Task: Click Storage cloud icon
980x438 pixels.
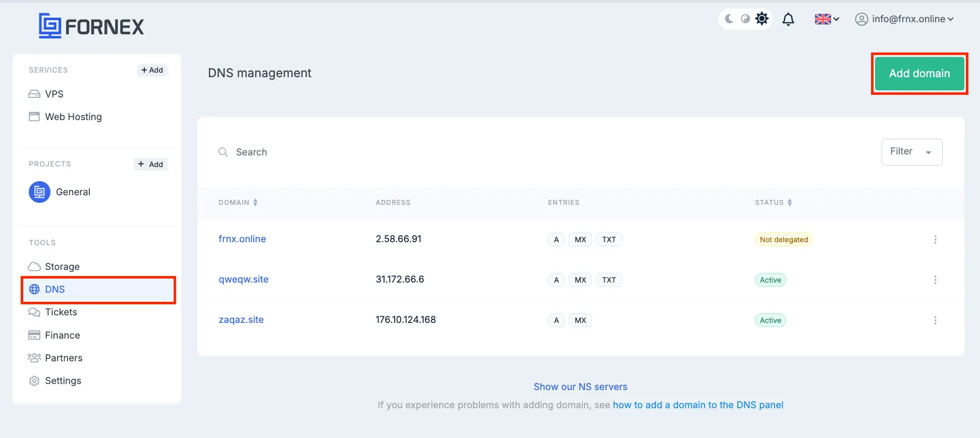Action: (x=34, y=266)
